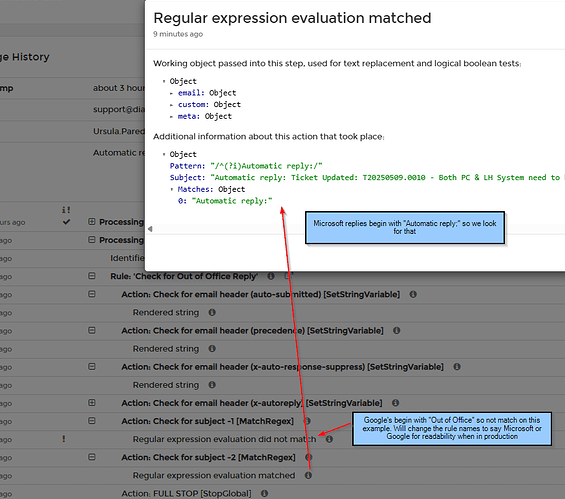The image size is (565, 499).
Task: Open info icon for 'Regular expression evaluation matched'
Action: click(x=308, y=475)
